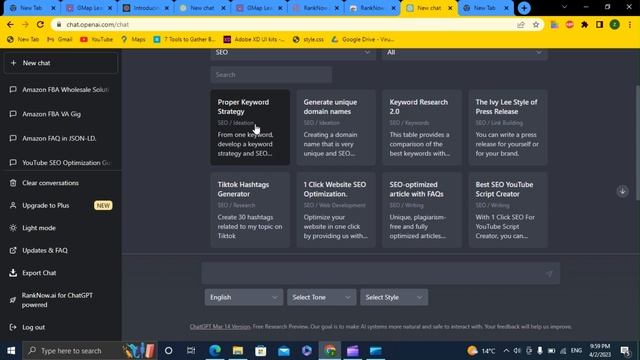Open the Adobe XD UI kits bookmark

(254, 40)
